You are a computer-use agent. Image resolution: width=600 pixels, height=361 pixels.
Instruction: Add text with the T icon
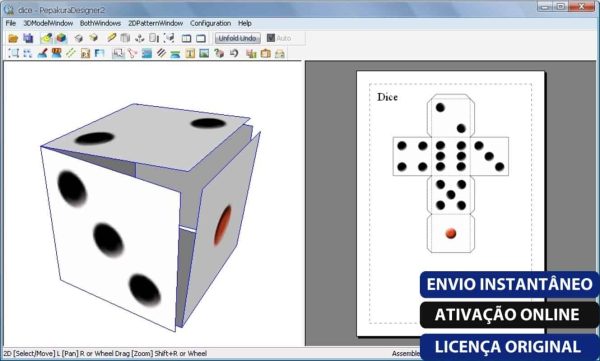(190, 53)
